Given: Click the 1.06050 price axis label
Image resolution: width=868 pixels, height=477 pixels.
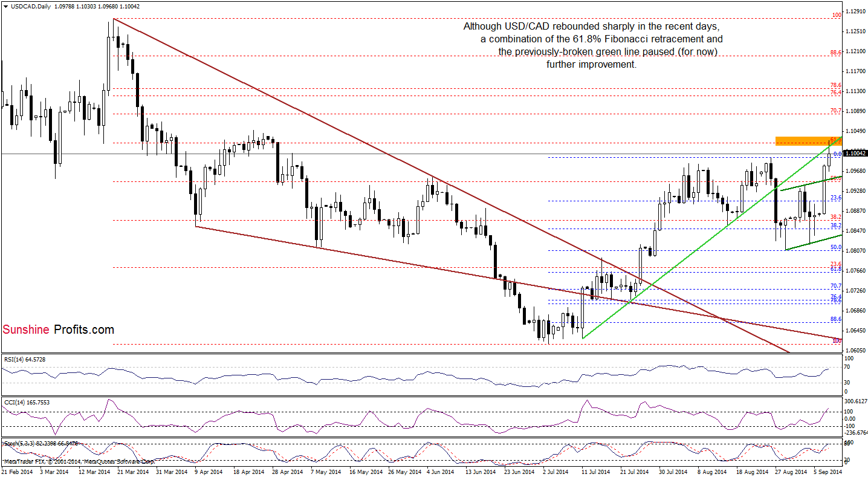Looking at the screenshot, I should pyautogui.click(x=855, y=350).
